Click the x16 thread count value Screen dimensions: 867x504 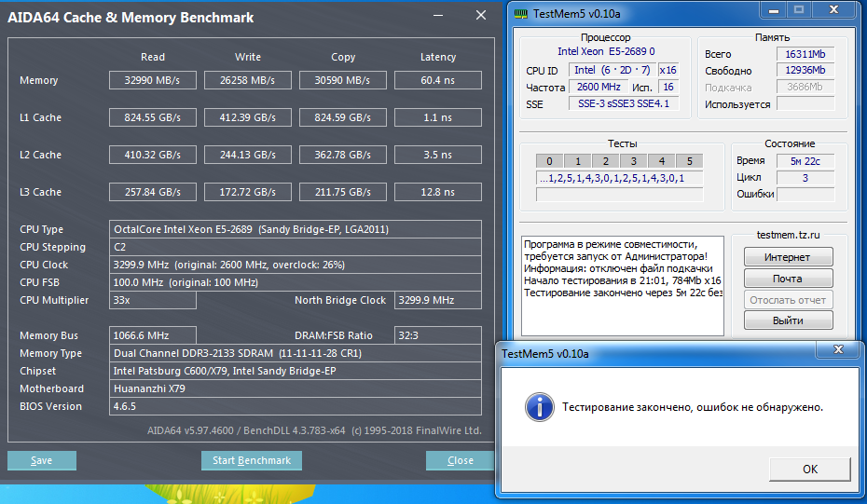click(x=667, y=70)
